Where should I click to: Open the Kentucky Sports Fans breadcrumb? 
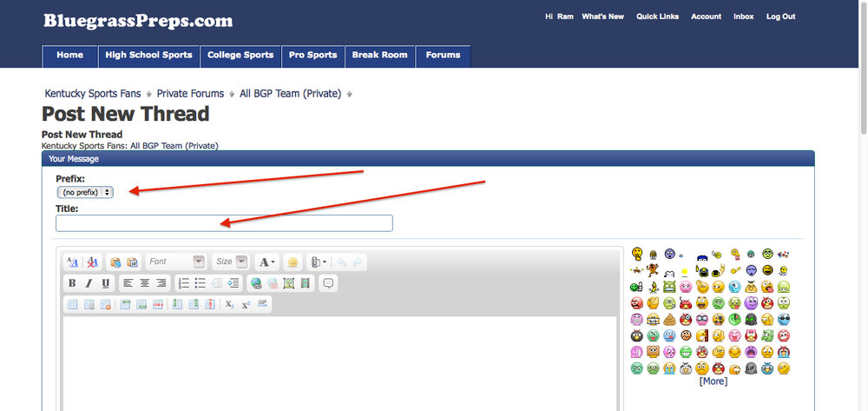pyautogui.click(x=93, y=94)
